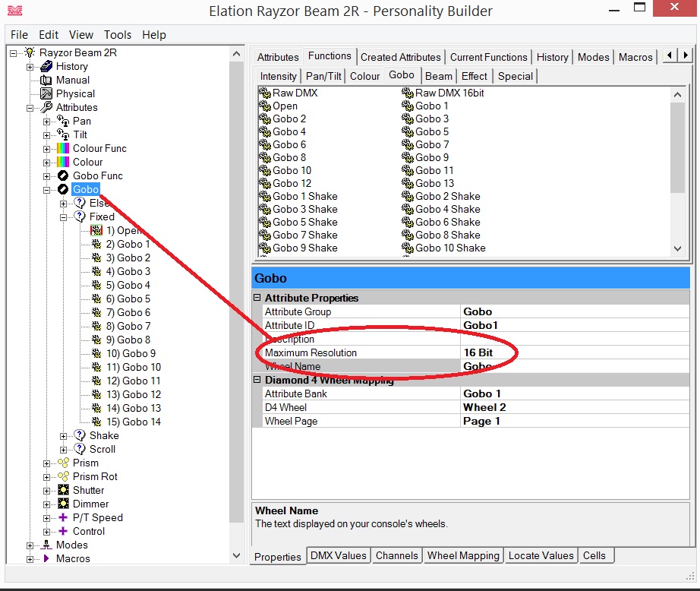Select the Special function category tab

pyautogui.click(x=516, y=77)
